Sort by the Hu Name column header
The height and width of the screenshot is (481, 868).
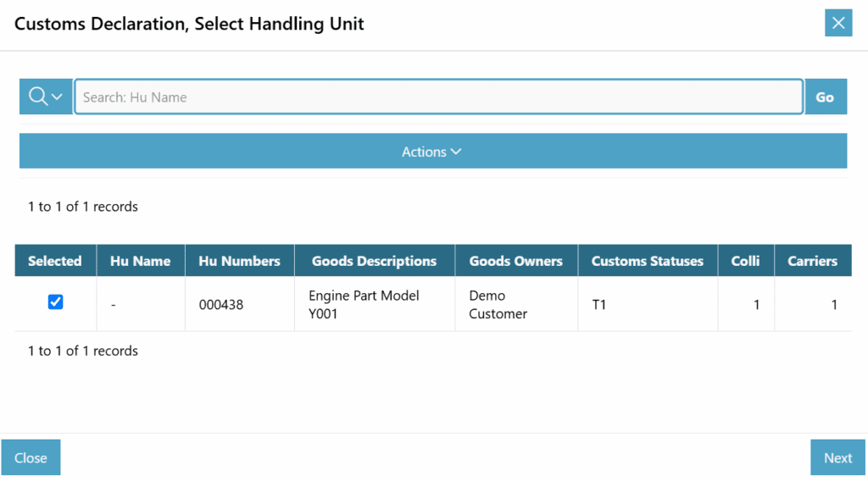pos(141,261)
